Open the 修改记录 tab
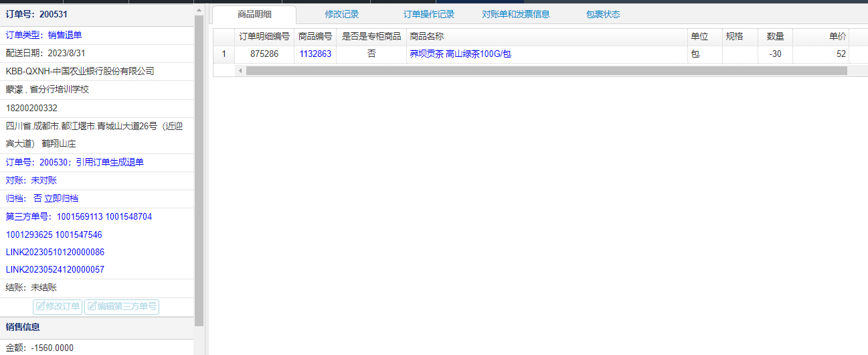The width and height of the screenshot is (868, 355). [342, 14]
